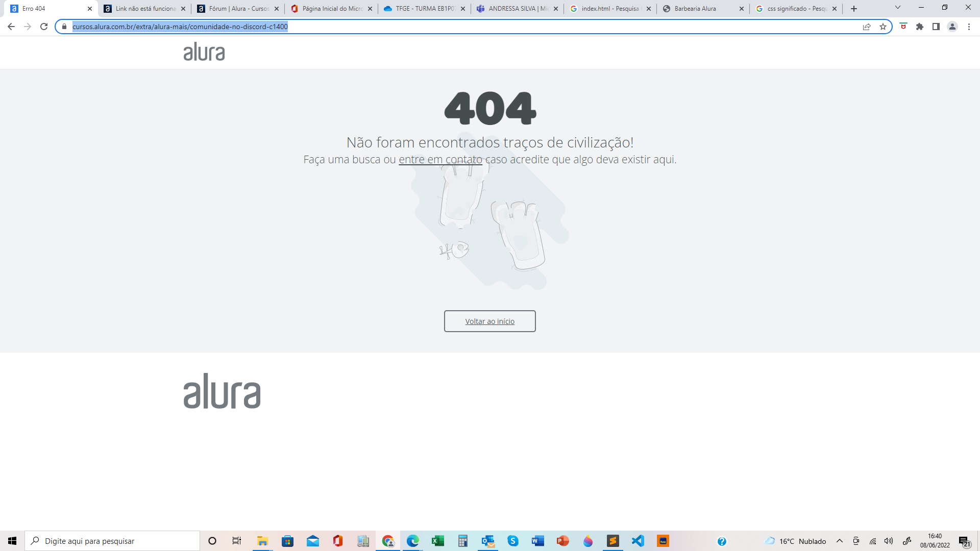The width and height of the screenshot is (980, 551).
Task: Switch to the Página Inicial do Microsoft tab
Action: click(x=332, y=9)
